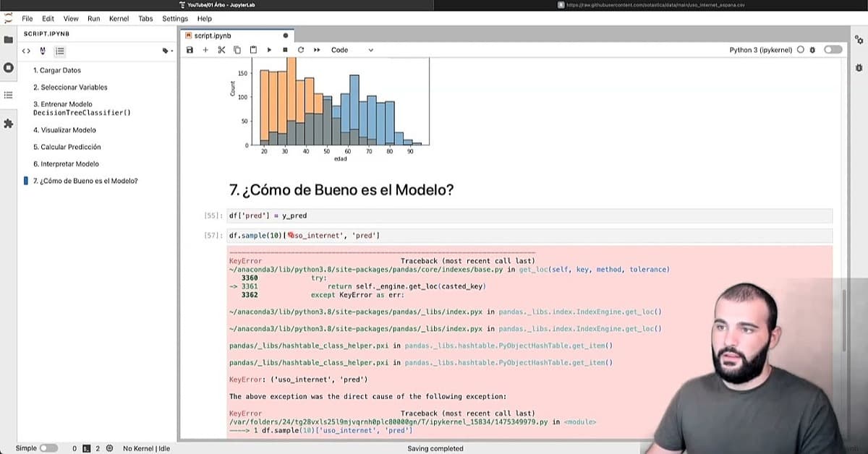
Task: Open the Run menu
Action: click(94, 19)
